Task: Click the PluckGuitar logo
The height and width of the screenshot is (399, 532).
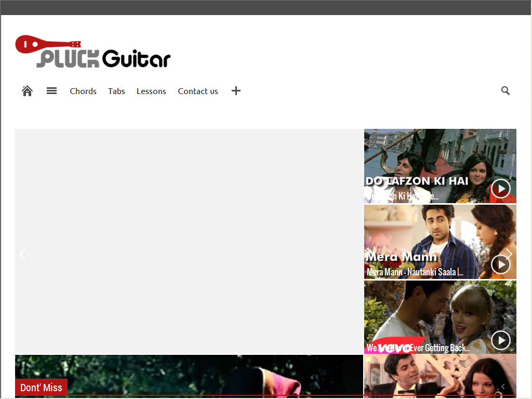Action: pyautogui.click(x=93, y=51)
